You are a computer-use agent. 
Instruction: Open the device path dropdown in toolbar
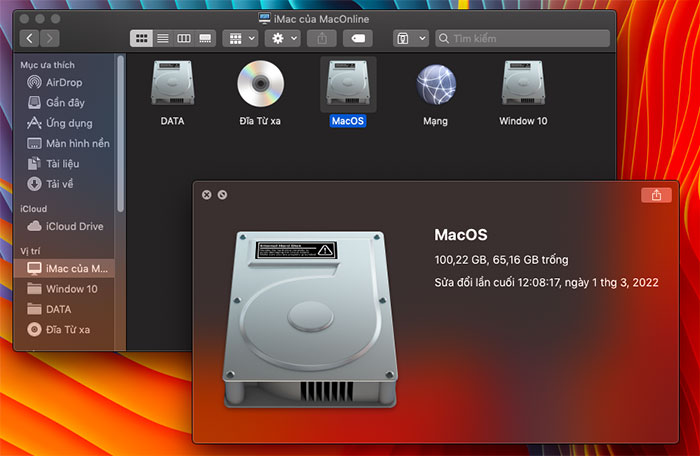pyautogui.click(x=411, y=38)
